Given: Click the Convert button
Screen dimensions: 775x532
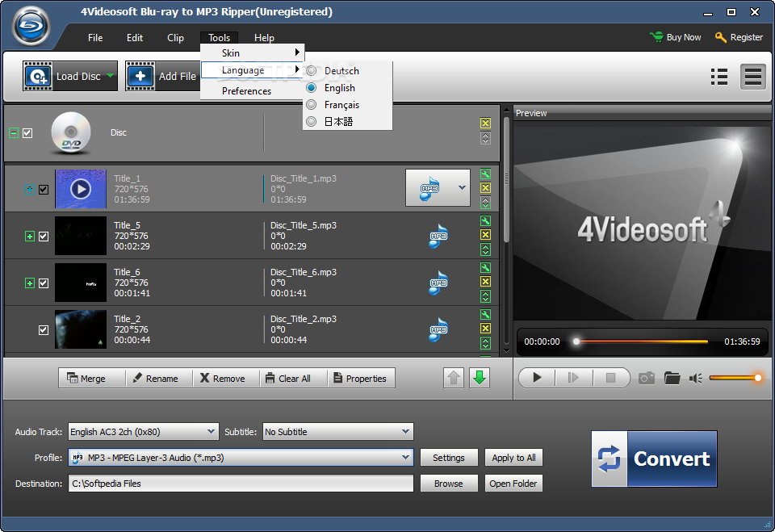Looking at the screenshot, I should pyautogui.click(x=654, y=459).
